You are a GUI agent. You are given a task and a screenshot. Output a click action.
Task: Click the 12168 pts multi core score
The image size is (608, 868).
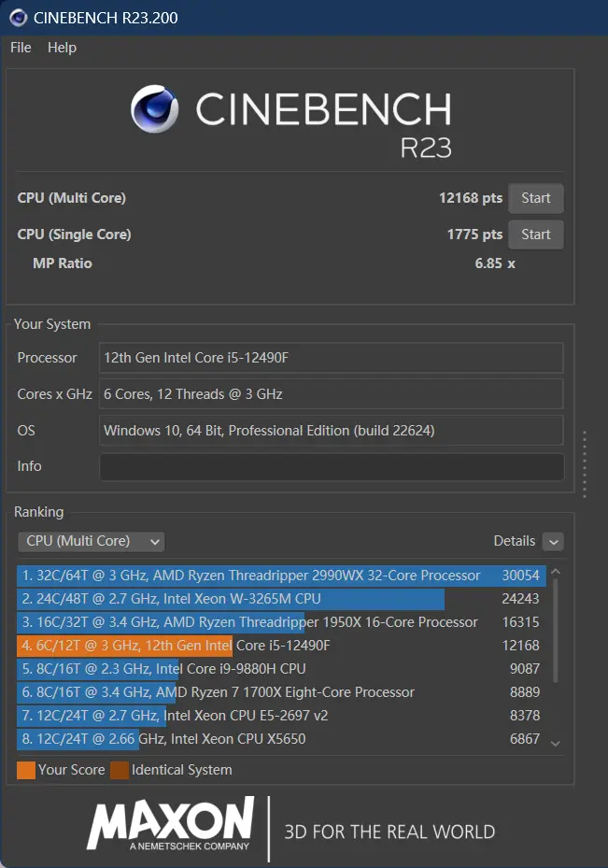[x=471, y=198]
